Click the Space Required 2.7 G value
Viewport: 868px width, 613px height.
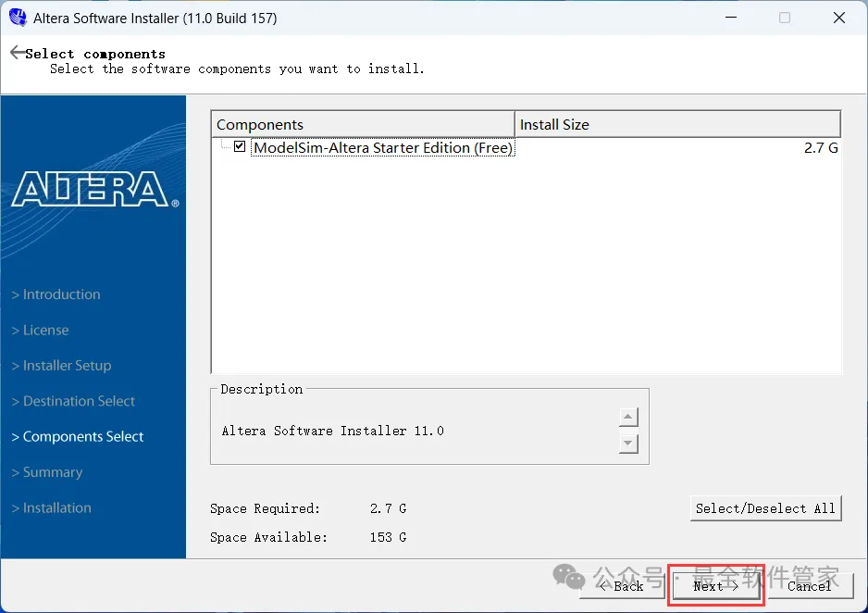click(388, 508)
